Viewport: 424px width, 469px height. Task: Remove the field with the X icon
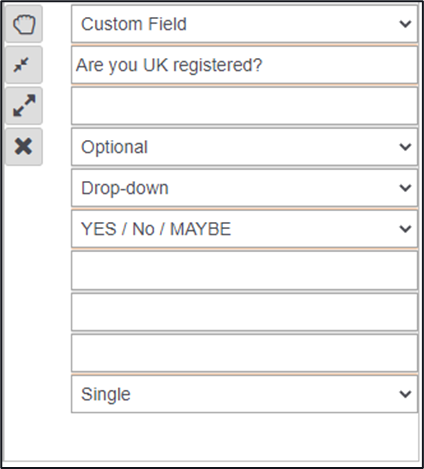[24, 146]
